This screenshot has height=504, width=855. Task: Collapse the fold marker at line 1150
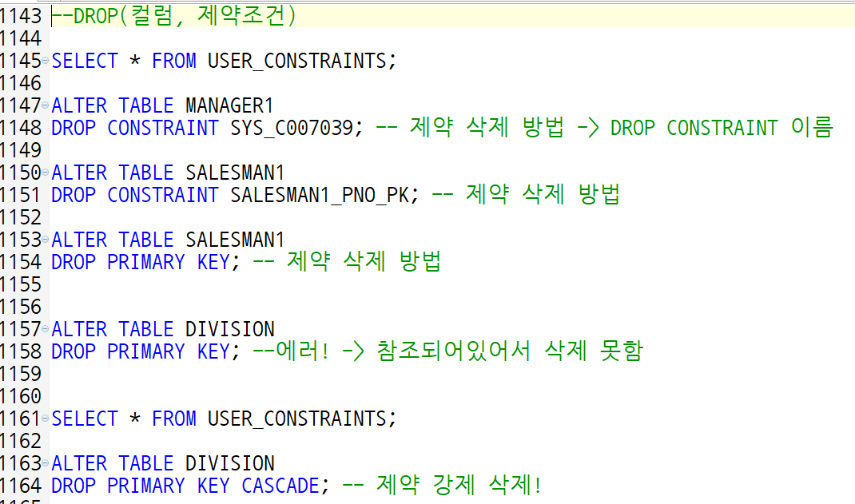point(46,173)
